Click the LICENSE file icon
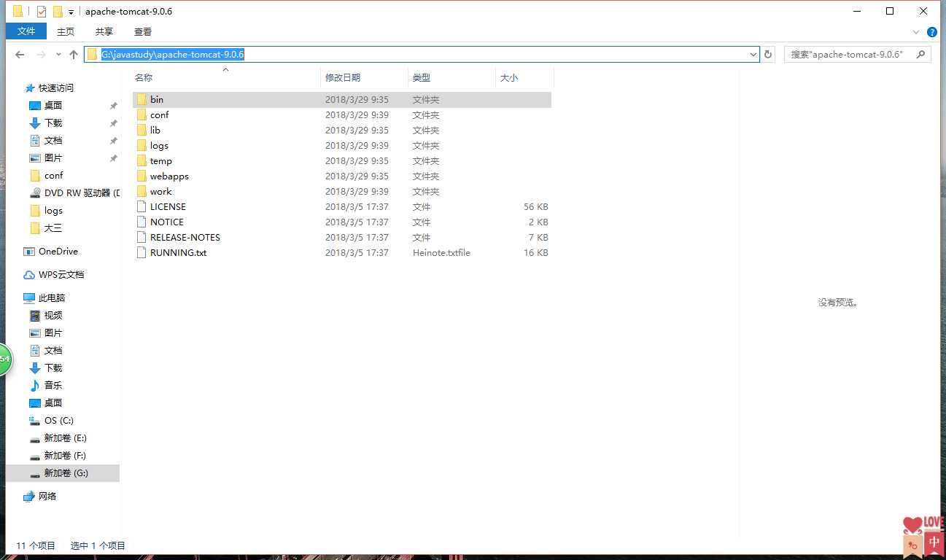The height and width of the screenshot is (560, 946). (x=141, y=206)
